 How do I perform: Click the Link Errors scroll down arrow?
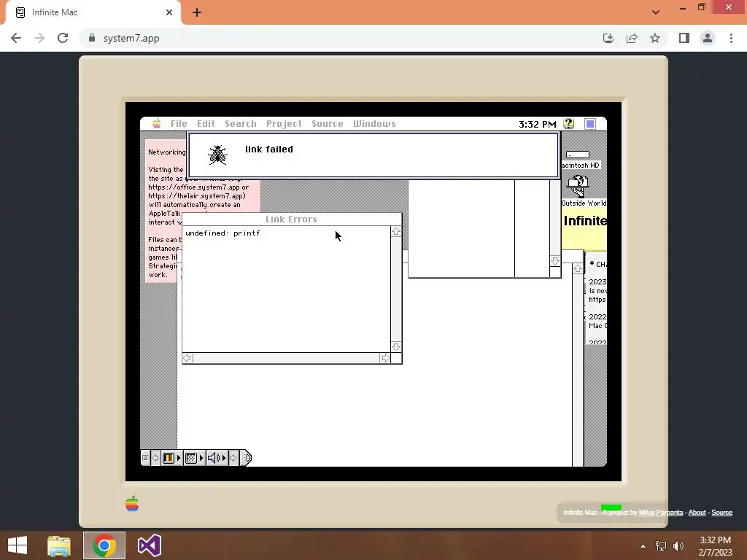396,346
